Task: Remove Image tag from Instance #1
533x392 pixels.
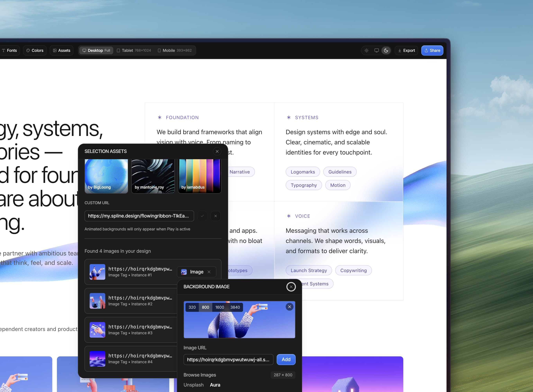Action: click(209, 272)
